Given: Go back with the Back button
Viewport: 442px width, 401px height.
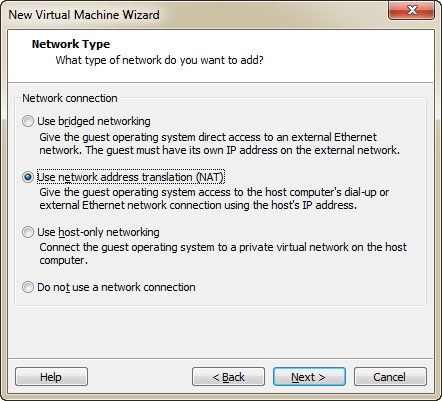Looking at the screenshot, I should pyautogui.click(x=228, y=377).
